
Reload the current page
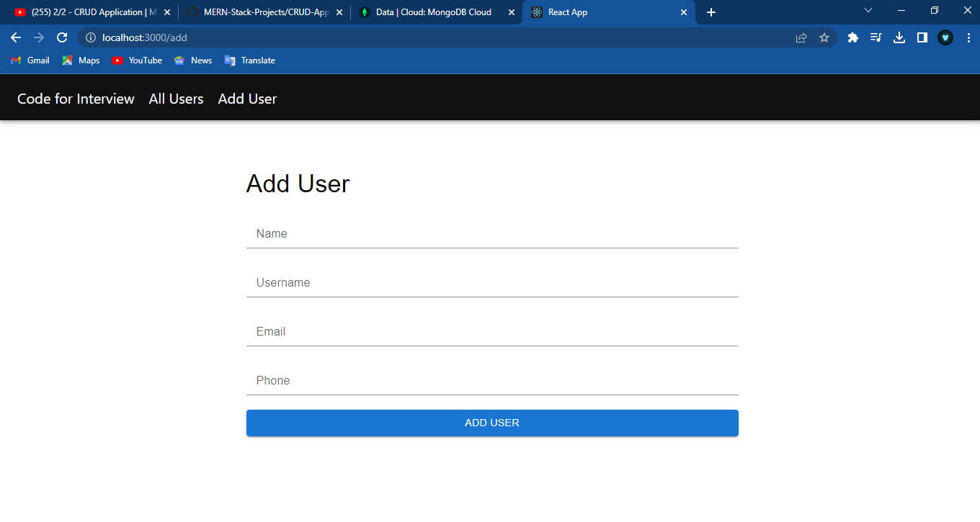tap(62, 37)
